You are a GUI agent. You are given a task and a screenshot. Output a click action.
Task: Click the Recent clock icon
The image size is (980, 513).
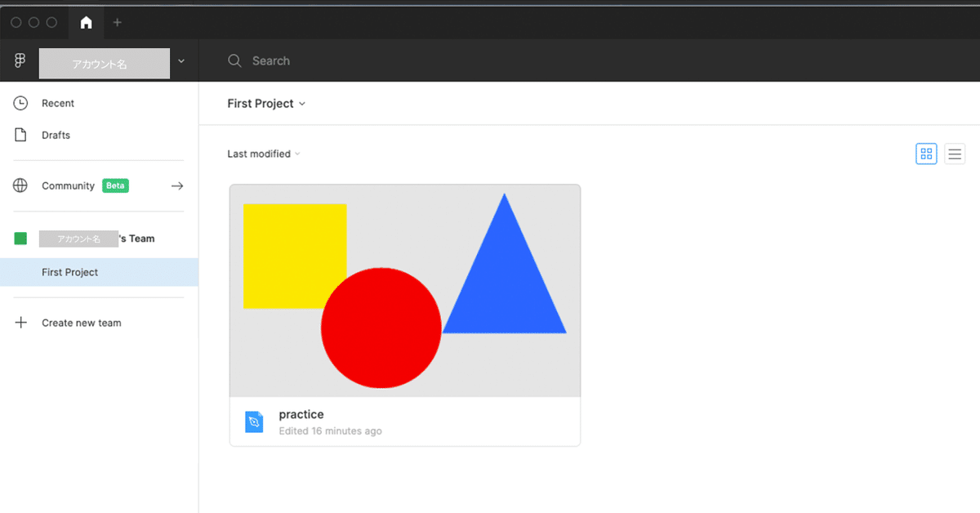point(20,104)
